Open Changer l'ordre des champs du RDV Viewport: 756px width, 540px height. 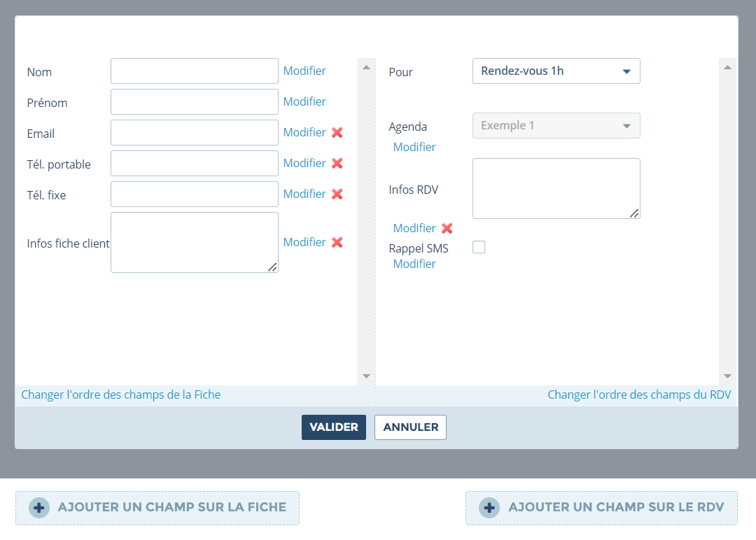click(639, 395)
